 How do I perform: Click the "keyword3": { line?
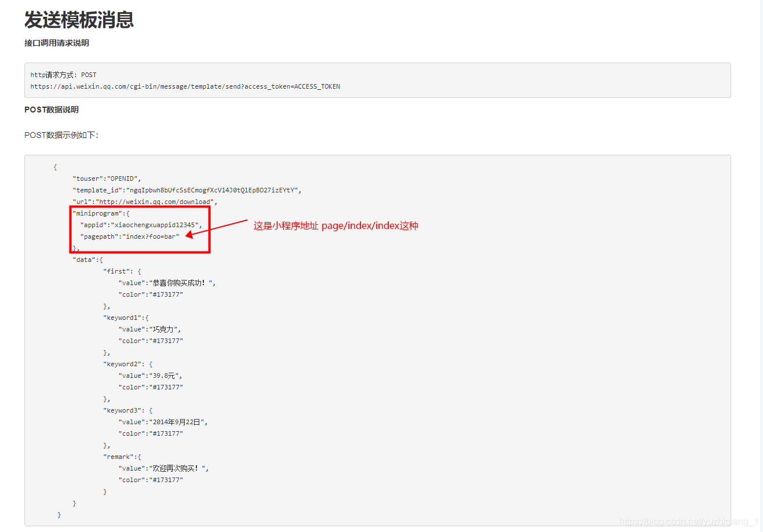click(x=128, y=410)
